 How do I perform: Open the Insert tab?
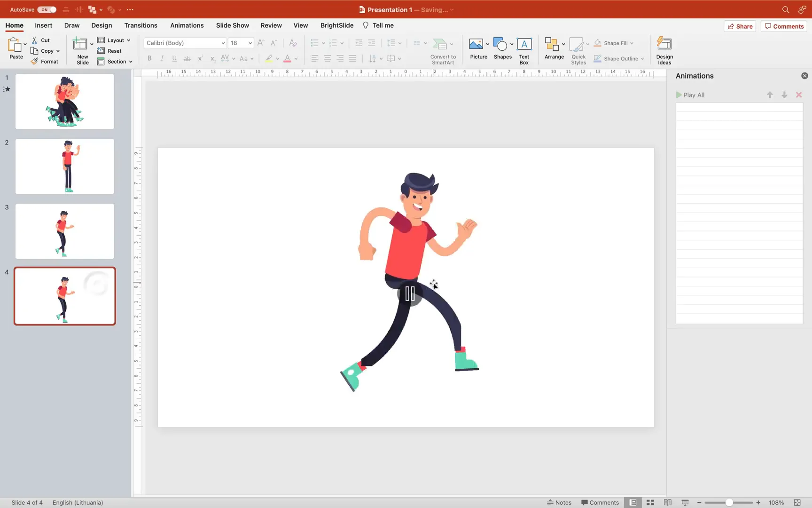[x=44, y=25]
